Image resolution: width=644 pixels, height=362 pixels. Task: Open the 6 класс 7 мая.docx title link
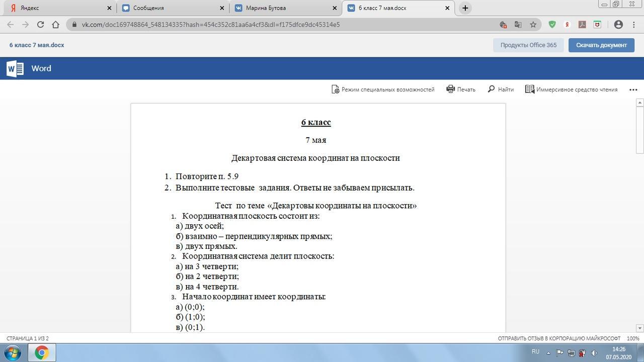point(37,45)
